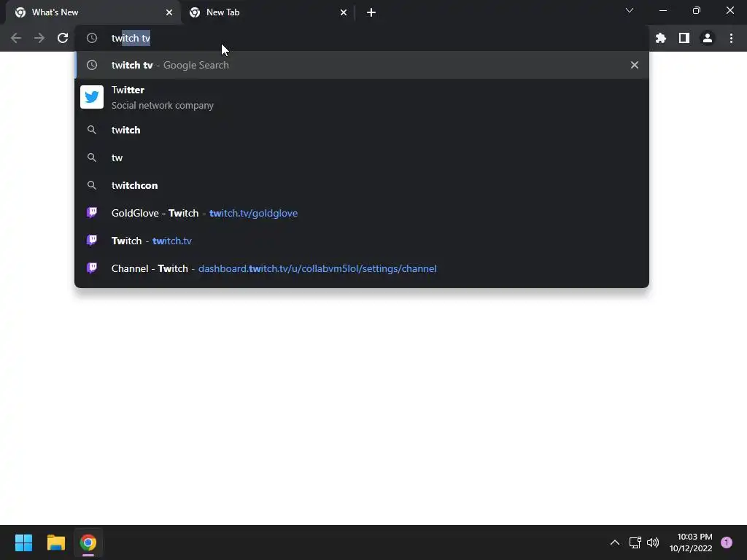
Task: Click the magnifier icon beside 'twitch'
Action: click(x=92, y=130)
